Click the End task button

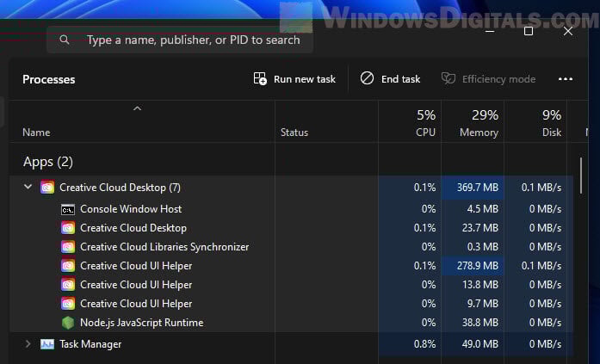coord(390,79)
